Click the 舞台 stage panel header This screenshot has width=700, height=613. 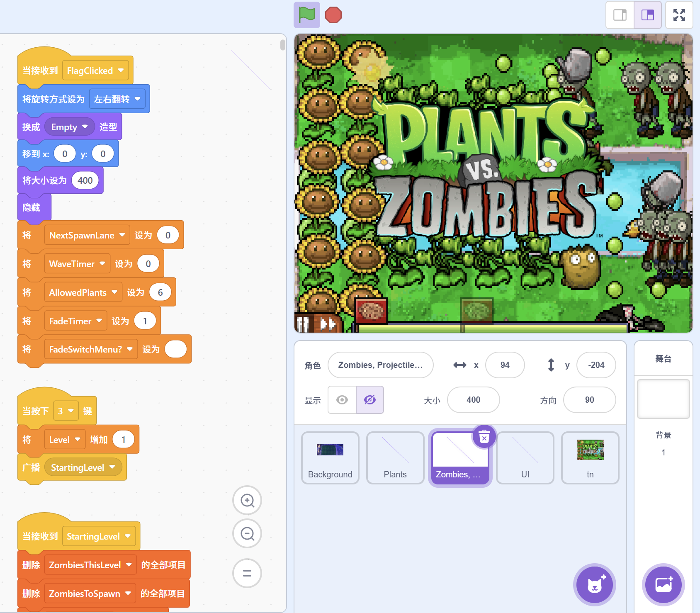click(x=664, y=359)
